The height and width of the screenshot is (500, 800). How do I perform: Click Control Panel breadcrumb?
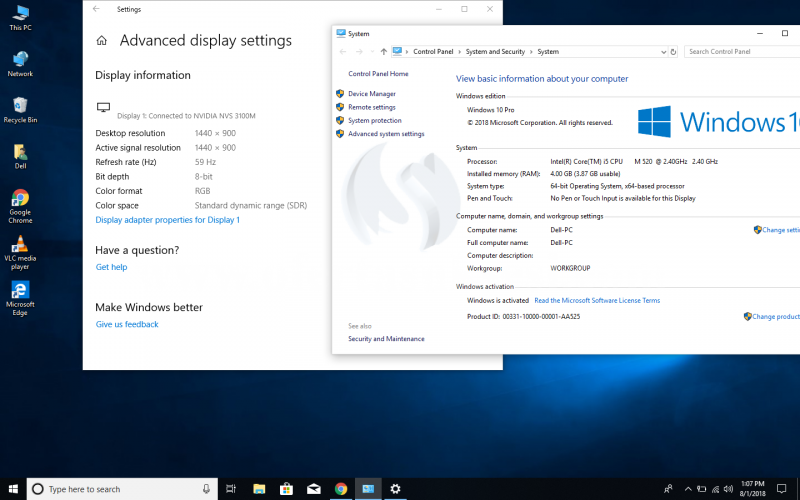(433, 52)
